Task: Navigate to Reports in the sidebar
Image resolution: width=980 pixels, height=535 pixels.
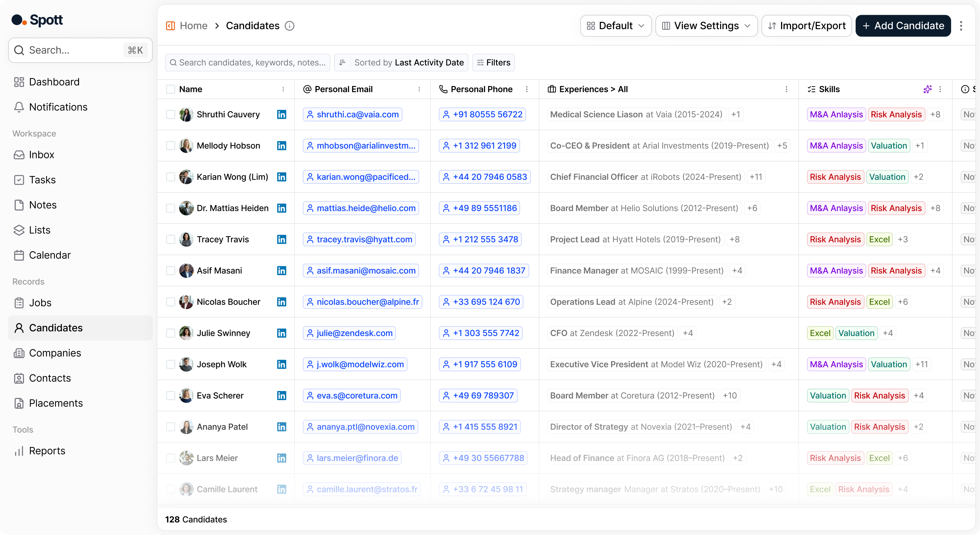Action: click(46, 450)
